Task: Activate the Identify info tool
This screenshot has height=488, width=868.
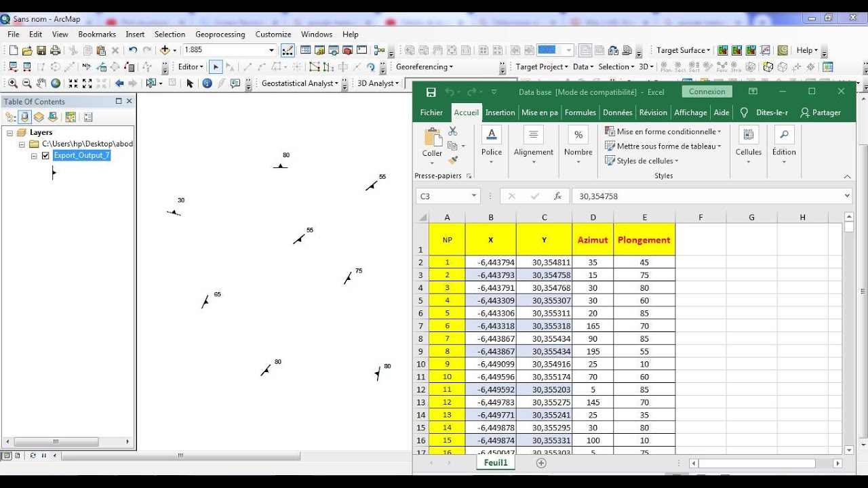Action: (208, 83)
